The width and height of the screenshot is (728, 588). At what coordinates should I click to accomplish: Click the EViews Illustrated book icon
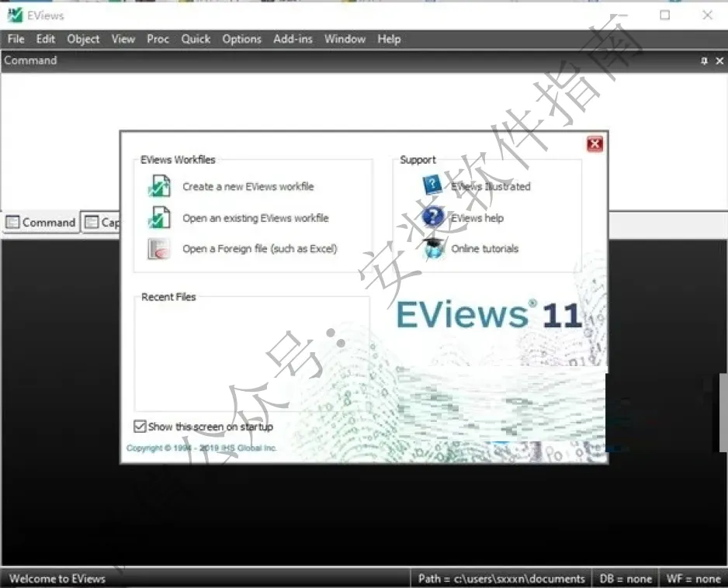(432, 185)
